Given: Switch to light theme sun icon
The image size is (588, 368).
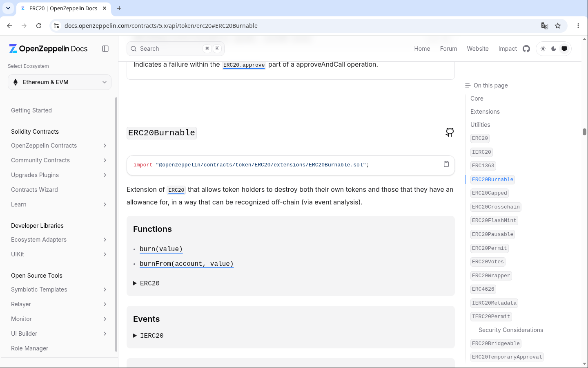Looking at the screenshot, I should (543, 49).
